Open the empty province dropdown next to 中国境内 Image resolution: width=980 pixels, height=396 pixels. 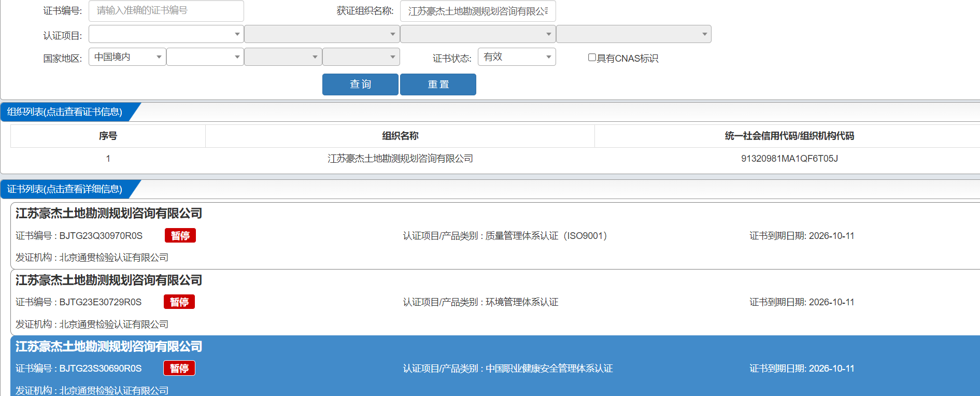205,57
